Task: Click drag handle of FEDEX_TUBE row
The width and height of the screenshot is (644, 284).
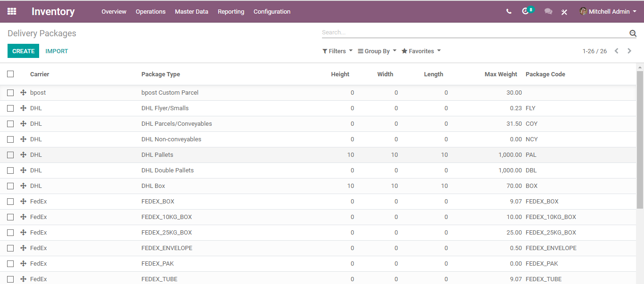Action: pyautogui.click(x=23, y=279)
